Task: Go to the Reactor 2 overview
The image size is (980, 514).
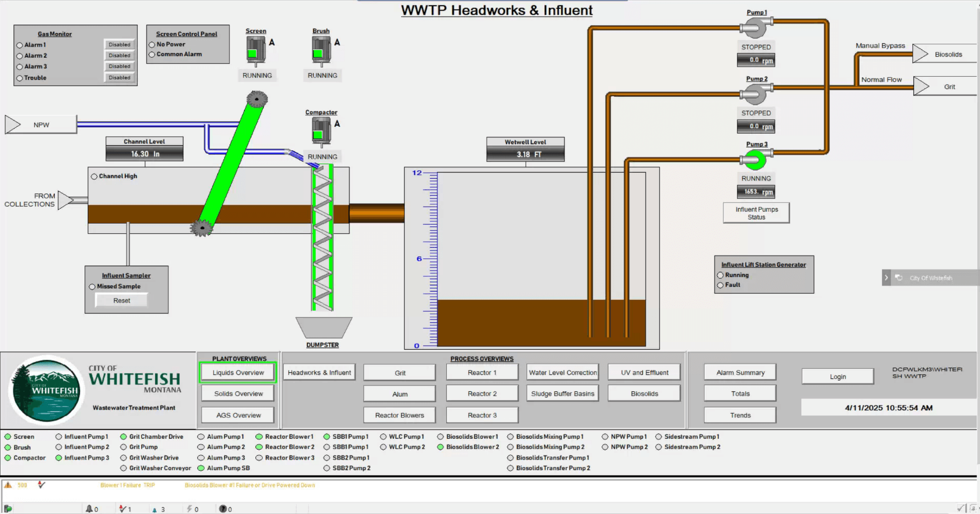Action: (x=482, y=394)
